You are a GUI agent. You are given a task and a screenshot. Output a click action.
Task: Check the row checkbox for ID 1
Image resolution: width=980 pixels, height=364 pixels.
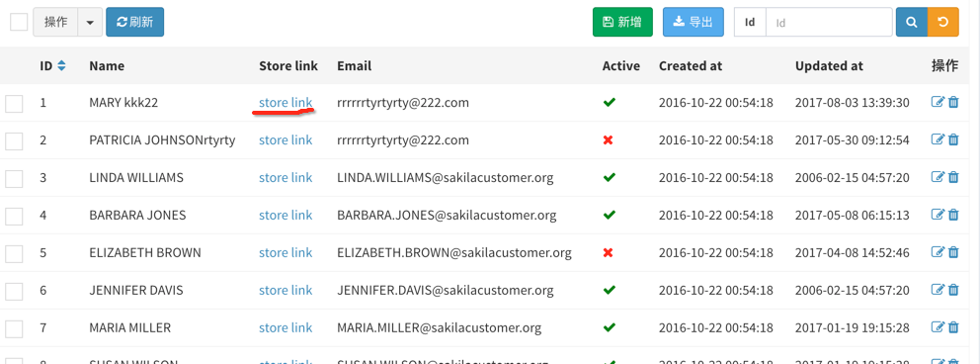tap(14, 103)
